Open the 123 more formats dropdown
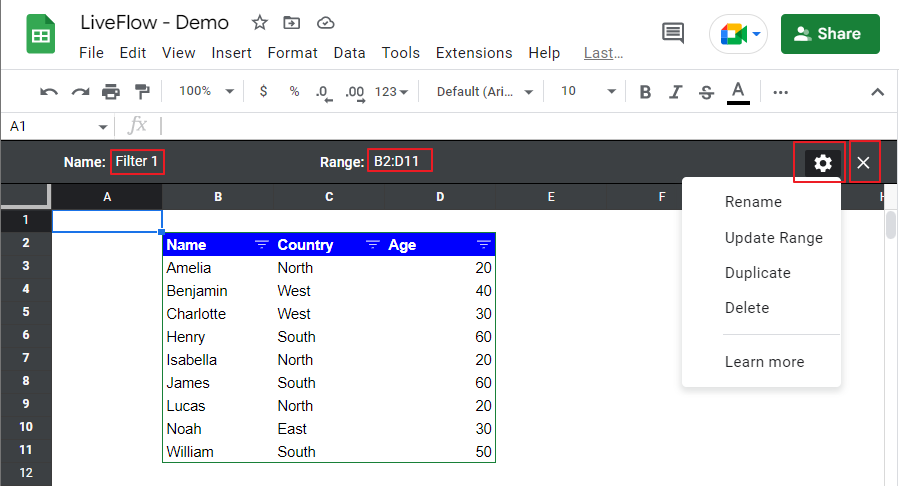 tap(392, 92)
